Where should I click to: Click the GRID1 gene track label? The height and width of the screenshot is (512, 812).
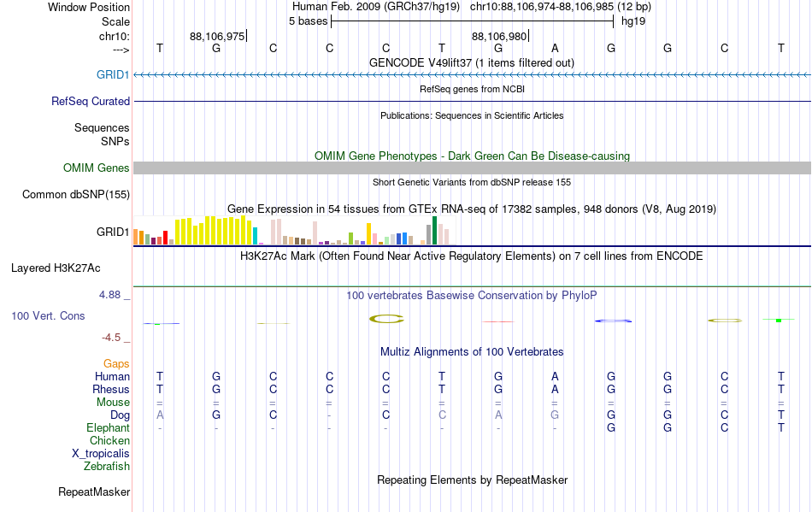coord(112,74)
